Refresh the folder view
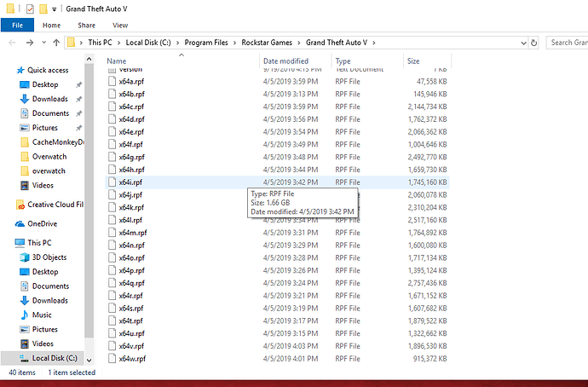588x387 pixels. (x=533, y=43)
